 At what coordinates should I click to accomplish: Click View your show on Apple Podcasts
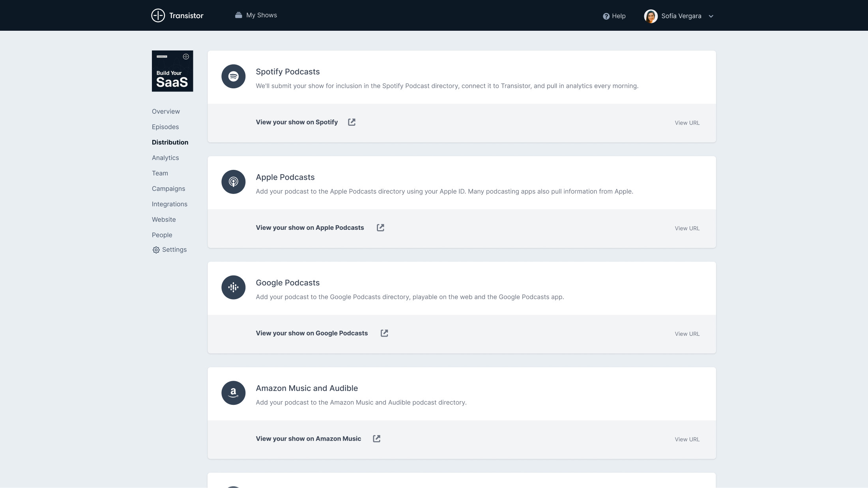pyautogui.click(x=310, y=228)
